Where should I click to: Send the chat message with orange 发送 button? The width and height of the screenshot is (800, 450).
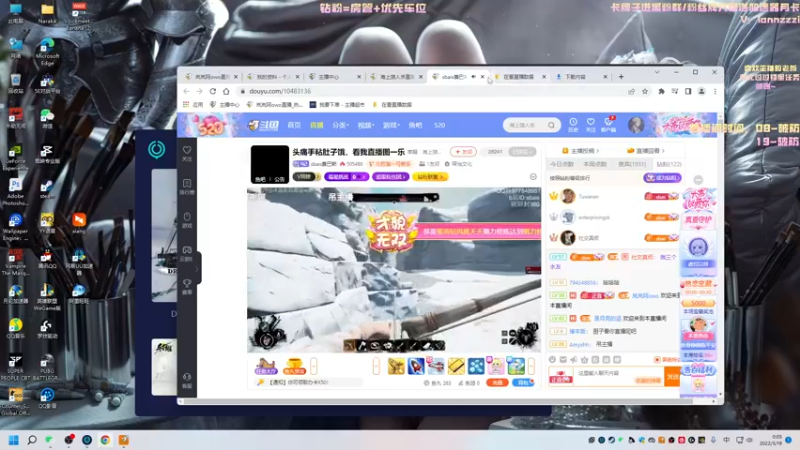[x=672, y=377]
